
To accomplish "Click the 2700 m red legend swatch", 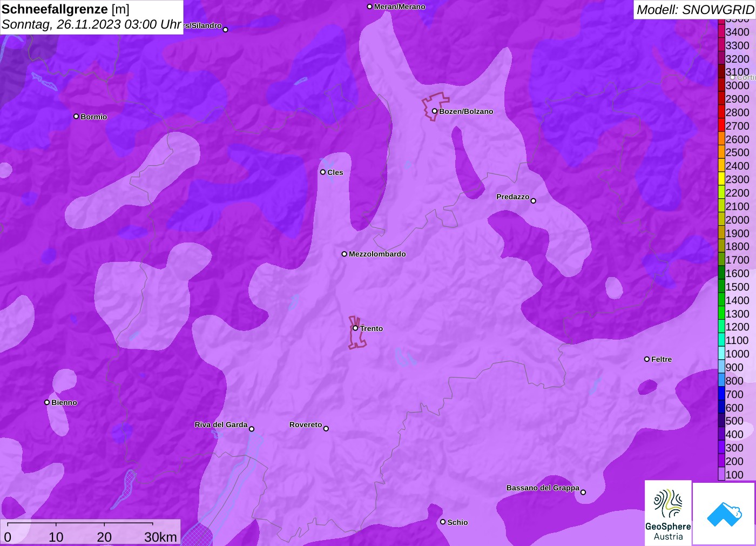I will 721,125.
